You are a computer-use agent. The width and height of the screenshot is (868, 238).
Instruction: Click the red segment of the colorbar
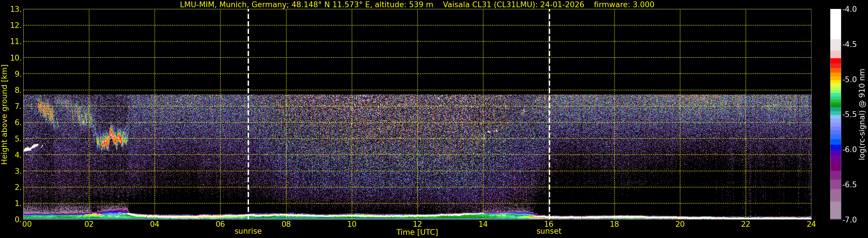tap(836, 63)
